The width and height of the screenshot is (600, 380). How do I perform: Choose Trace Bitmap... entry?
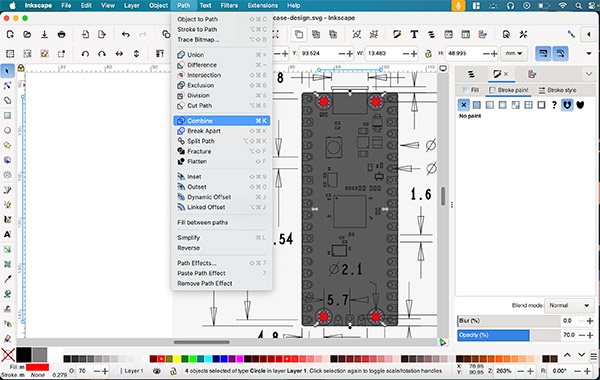[x=222, y=39]
